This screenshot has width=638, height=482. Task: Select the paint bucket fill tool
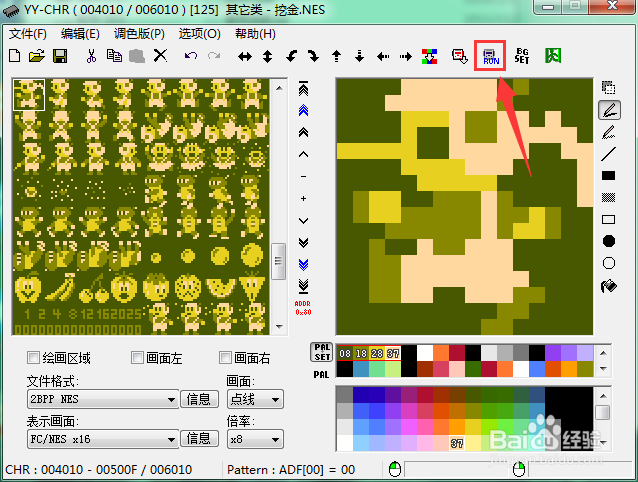[609, 286]
